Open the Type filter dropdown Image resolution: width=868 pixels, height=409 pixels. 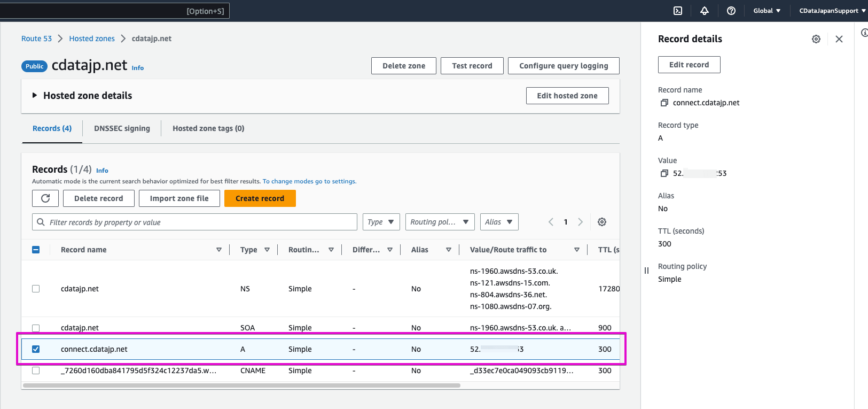[x=381, y=222]
